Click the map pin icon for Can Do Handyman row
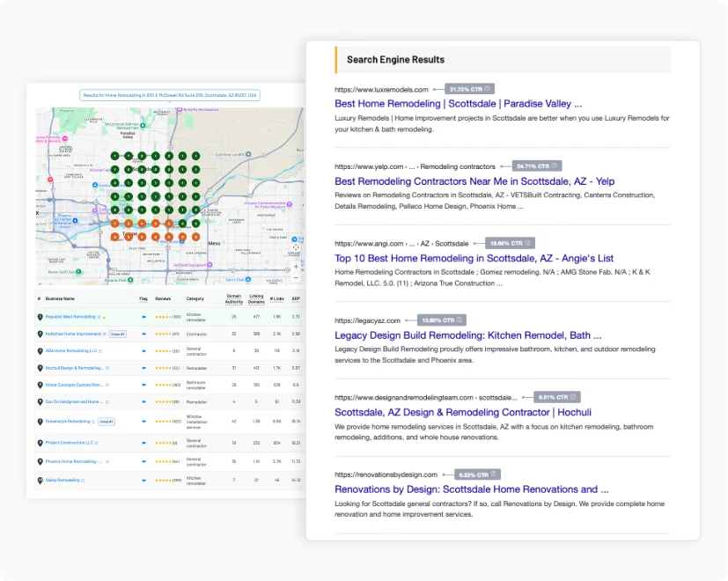Screen dimensions: 728x581 click(40, 402)
